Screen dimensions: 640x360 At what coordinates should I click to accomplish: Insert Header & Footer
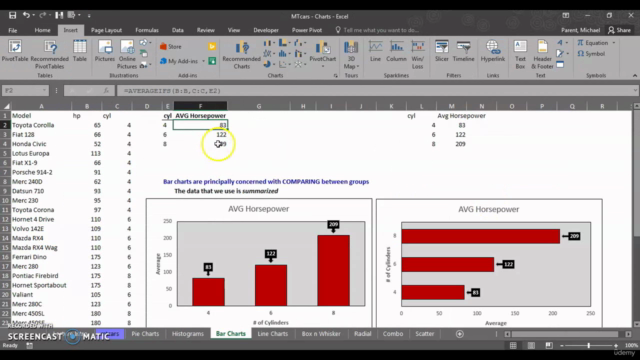[x=542, y=55]
